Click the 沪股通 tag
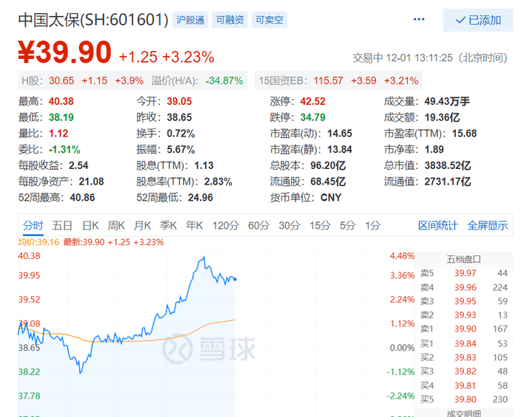The height and width of the screenshot is (417, 532). point(191,20)
